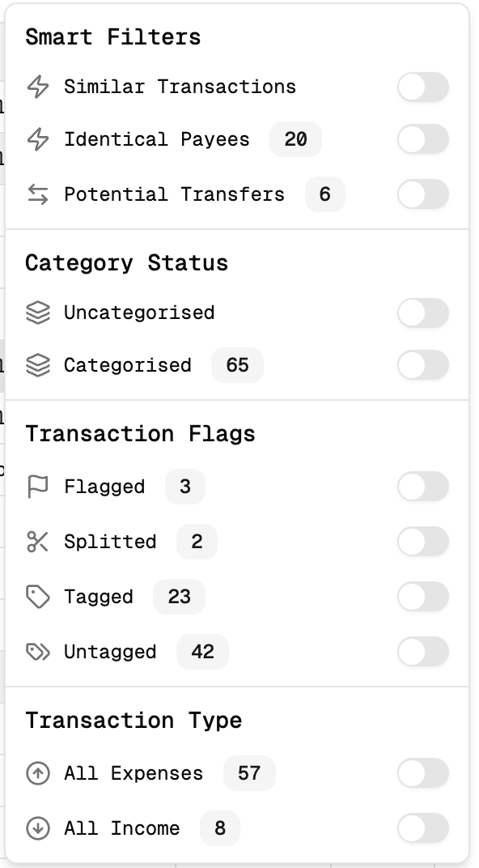Select the transfer arrows icon for Potential Transfers

[37, 194]
